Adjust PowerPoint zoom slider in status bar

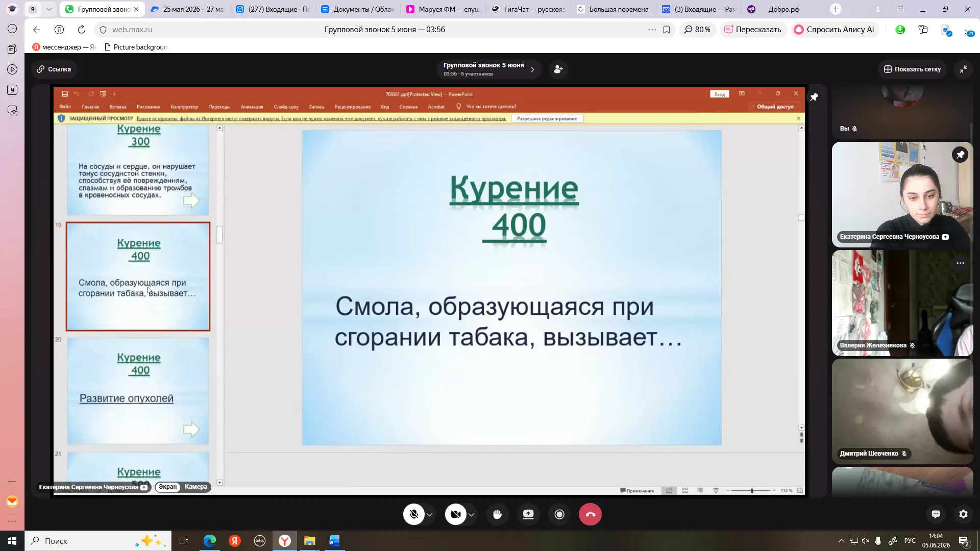pyautogui.click(x=751, y=491)
